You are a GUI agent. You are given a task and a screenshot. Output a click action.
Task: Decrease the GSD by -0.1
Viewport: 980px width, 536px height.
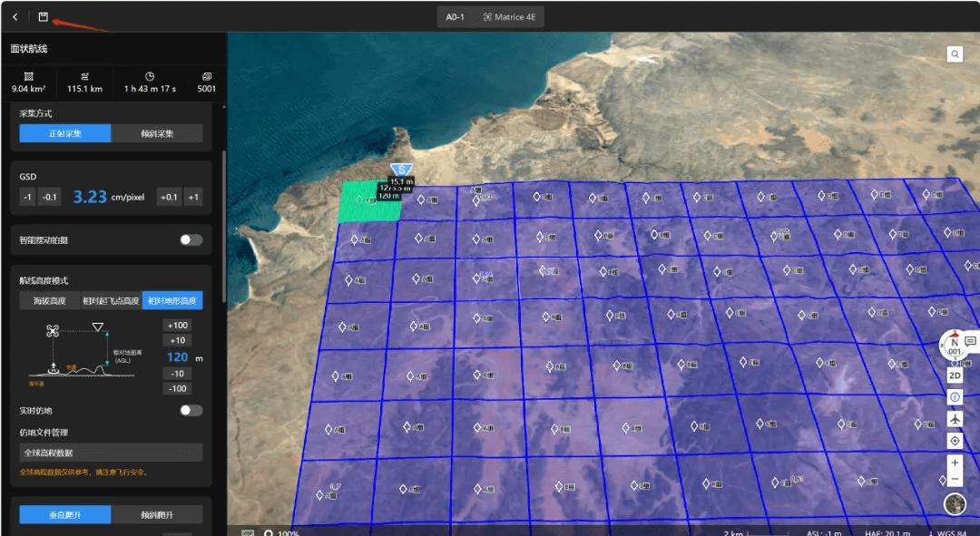point(49,197)
